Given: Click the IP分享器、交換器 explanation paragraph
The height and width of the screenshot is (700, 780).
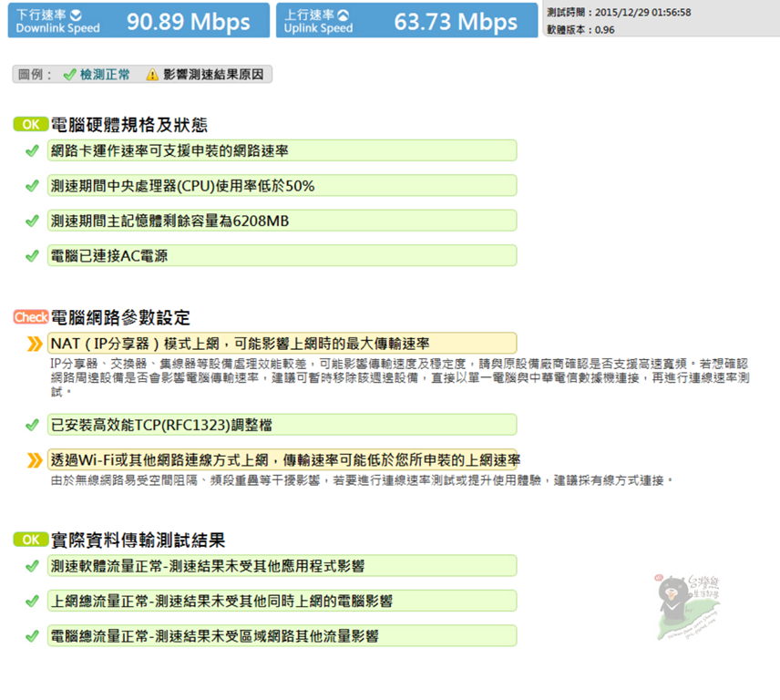Looking at the screenshot, I should [x=400, y=377].
